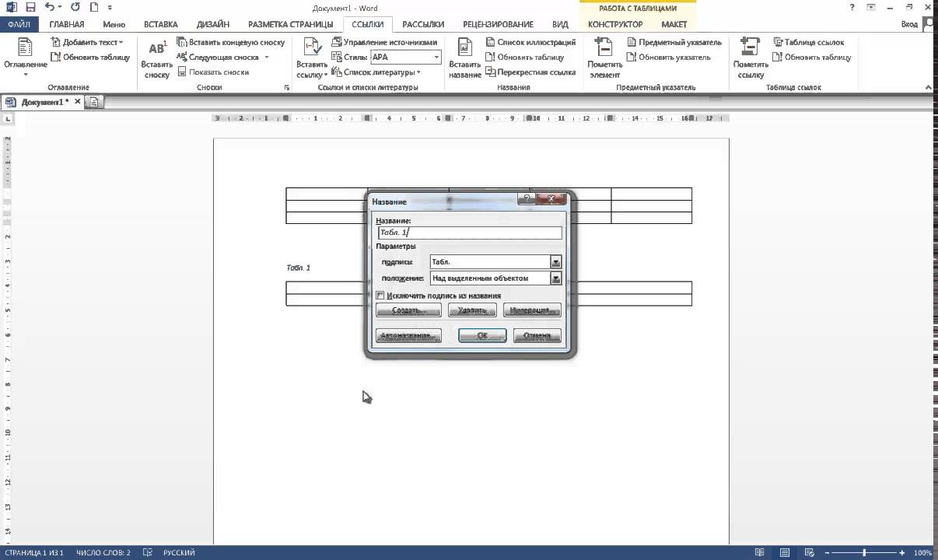Click the РУССКИЙ language indicator in the status bar
938x560 pixels.
coord(179,553)
